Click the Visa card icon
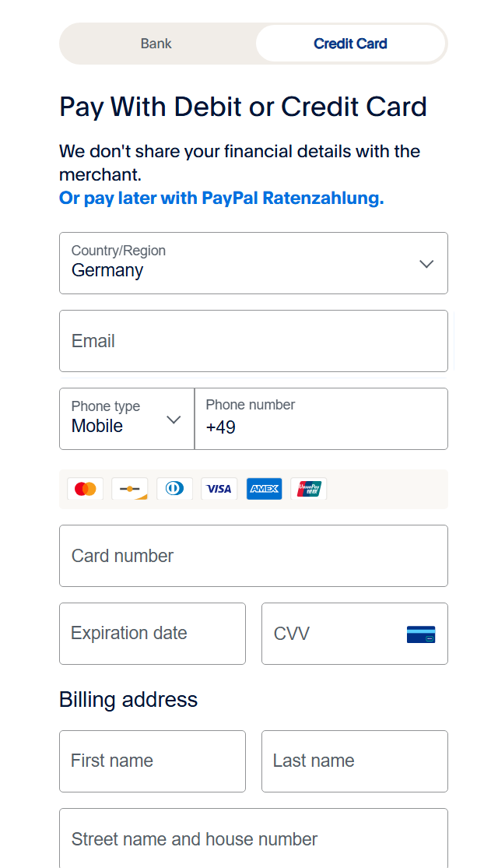Image resolution: width=498 pixels, height=868 pixels. (x=219, y=489)
